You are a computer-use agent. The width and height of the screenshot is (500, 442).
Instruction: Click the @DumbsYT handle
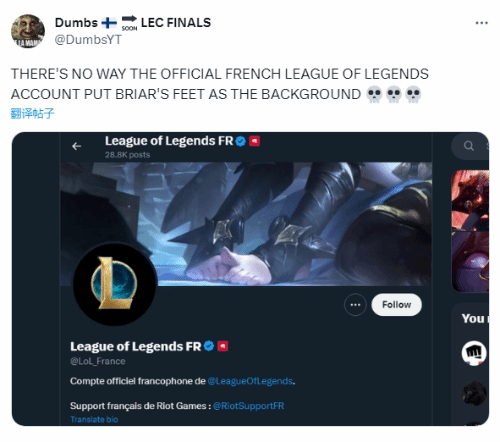[88, 40]
